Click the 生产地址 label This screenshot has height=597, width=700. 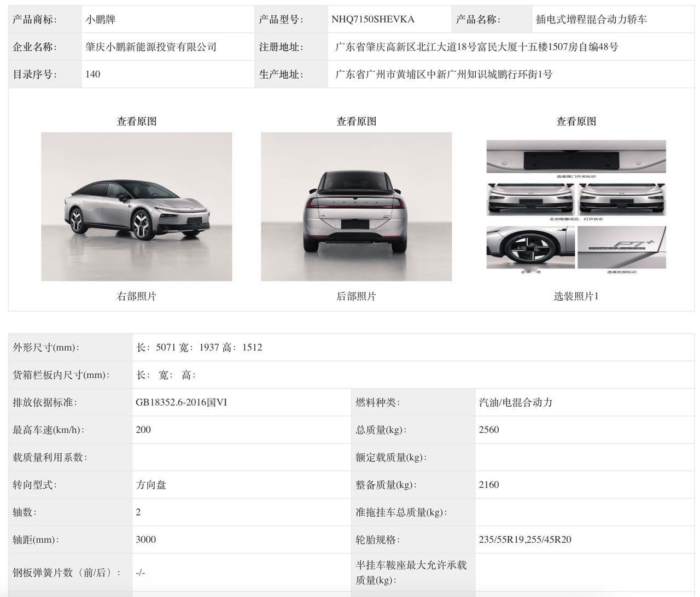(x=282, y=74)
